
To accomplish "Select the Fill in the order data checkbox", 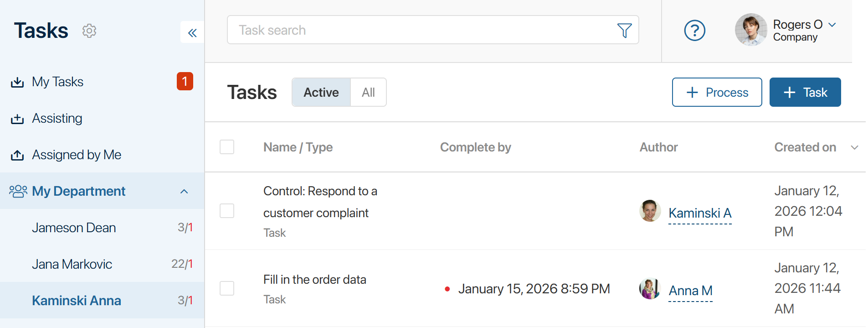I will click(x=227, y=288).
